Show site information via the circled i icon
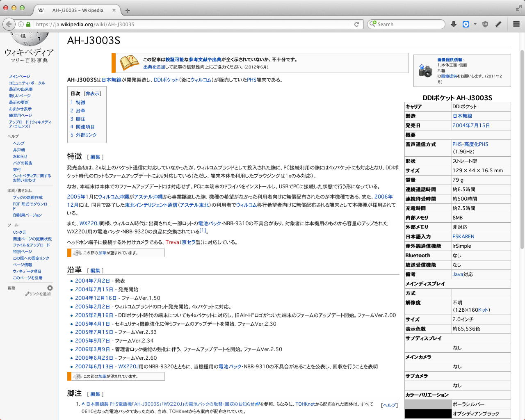The image size is (525, 420). (x=21, y=24)
